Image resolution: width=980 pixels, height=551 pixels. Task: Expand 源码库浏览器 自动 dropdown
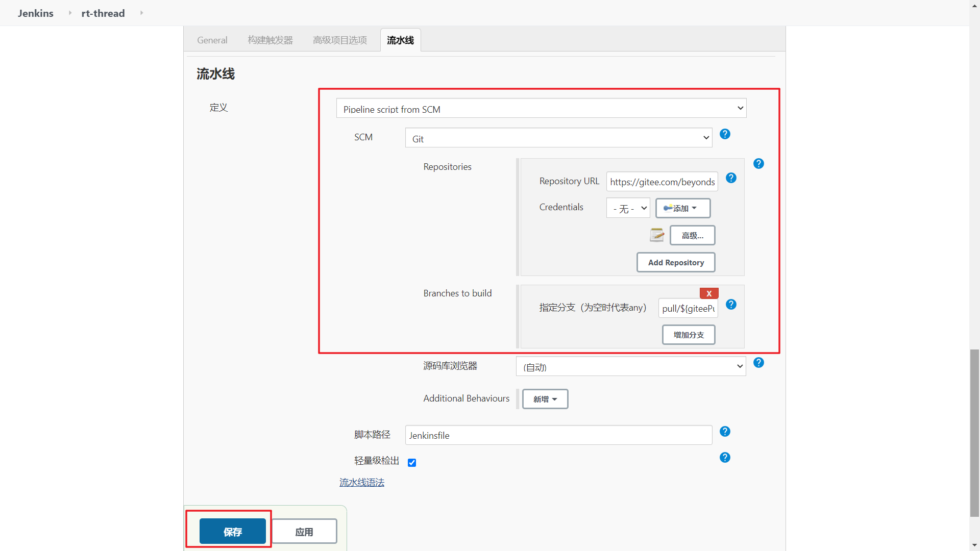click(x=631, y=367)
